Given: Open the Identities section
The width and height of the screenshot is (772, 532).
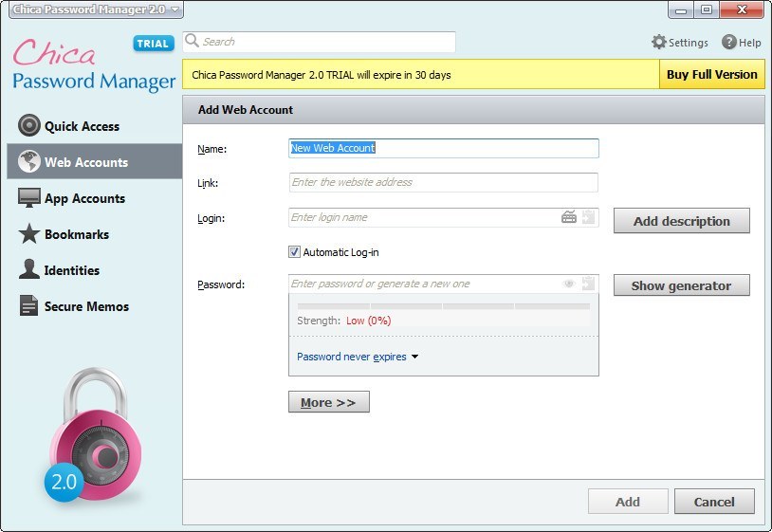Looking at the screenshot, I should (95, 270).
